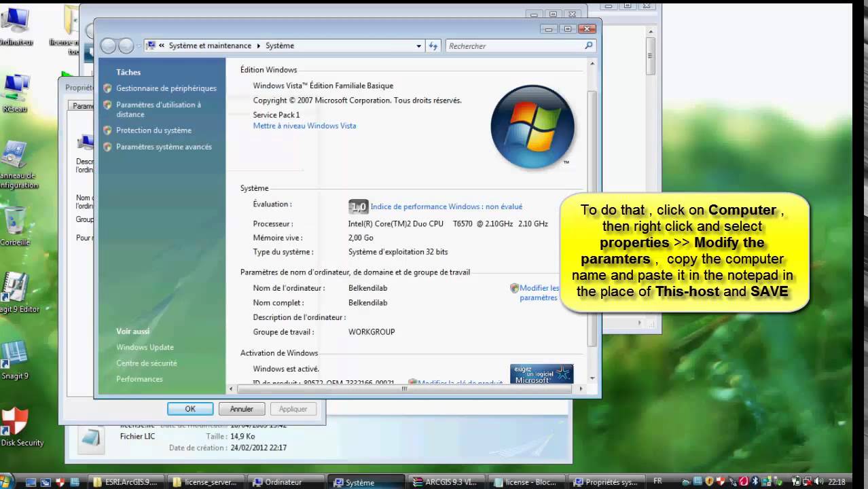This screenshot has width=868, height=489.
Task: Click the shield icon next to Modifier les paramètres
Action: tap(514, 288)
